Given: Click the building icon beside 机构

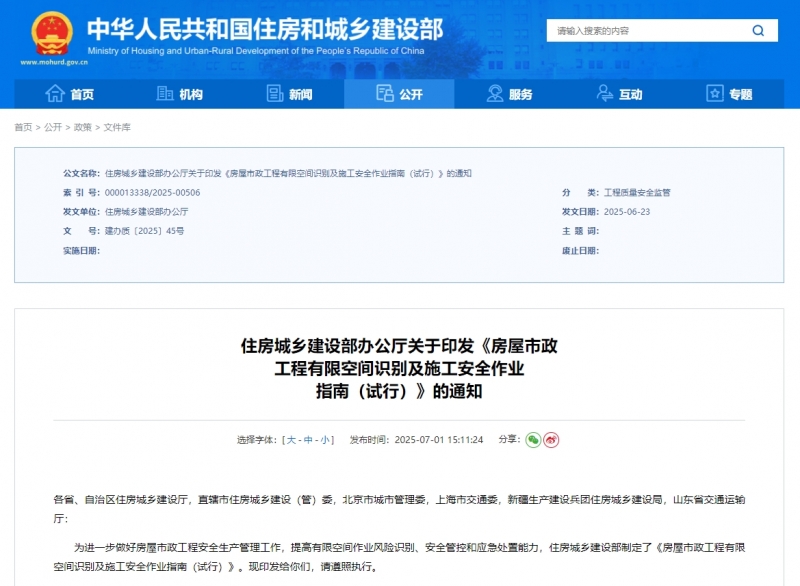Looking at the screenshot, I should [165, 93].
